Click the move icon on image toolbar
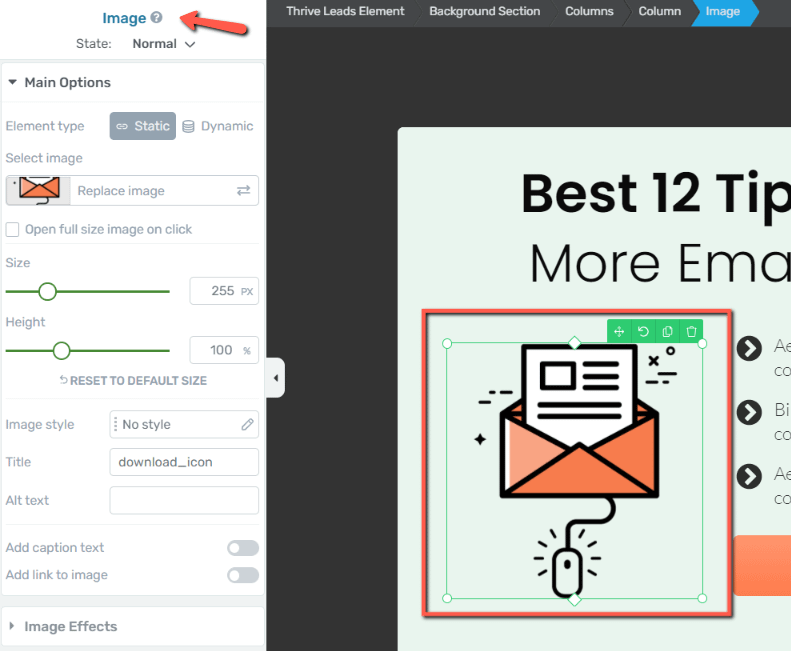Screen dimensions: 791x651 click(619, 332)
